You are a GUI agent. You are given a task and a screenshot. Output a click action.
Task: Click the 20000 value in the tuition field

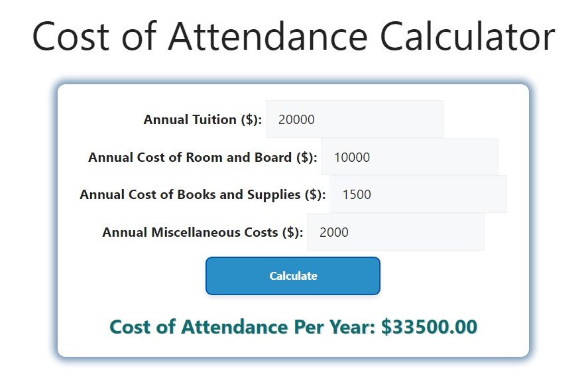296,120
